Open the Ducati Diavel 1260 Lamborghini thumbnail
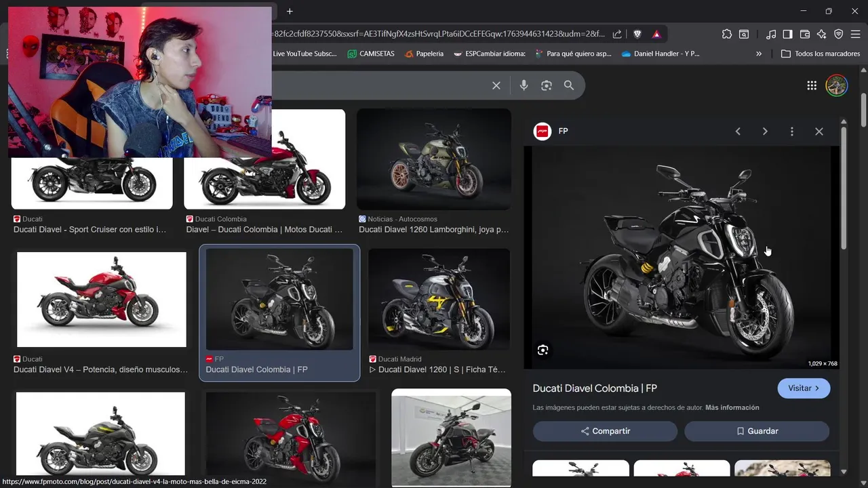The height and width of the screenshot is (488, 868). coord(434,159)
